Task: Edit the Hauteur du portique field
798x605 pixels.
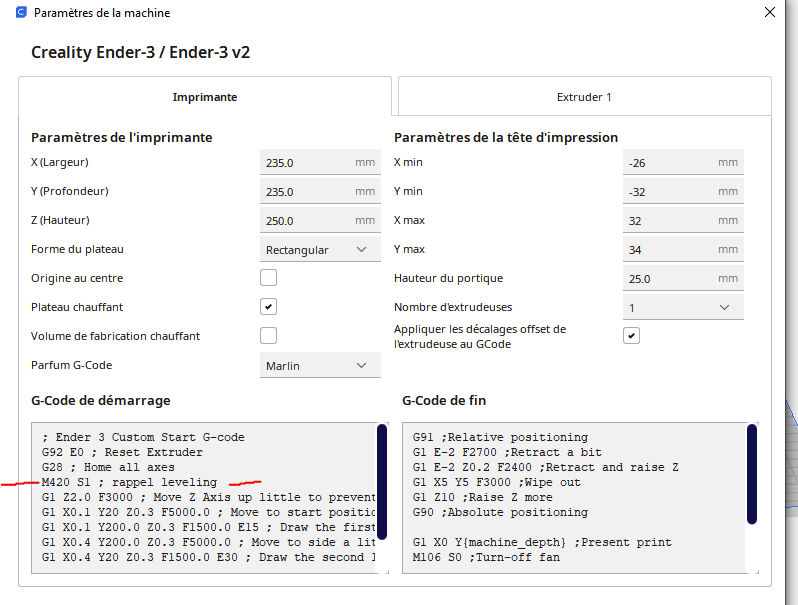Action: [x=683, y=279]
